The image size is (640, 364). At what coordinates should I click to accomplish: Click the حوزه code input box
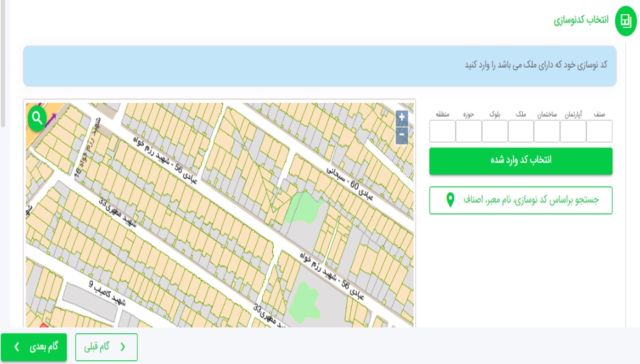(468, 131)
